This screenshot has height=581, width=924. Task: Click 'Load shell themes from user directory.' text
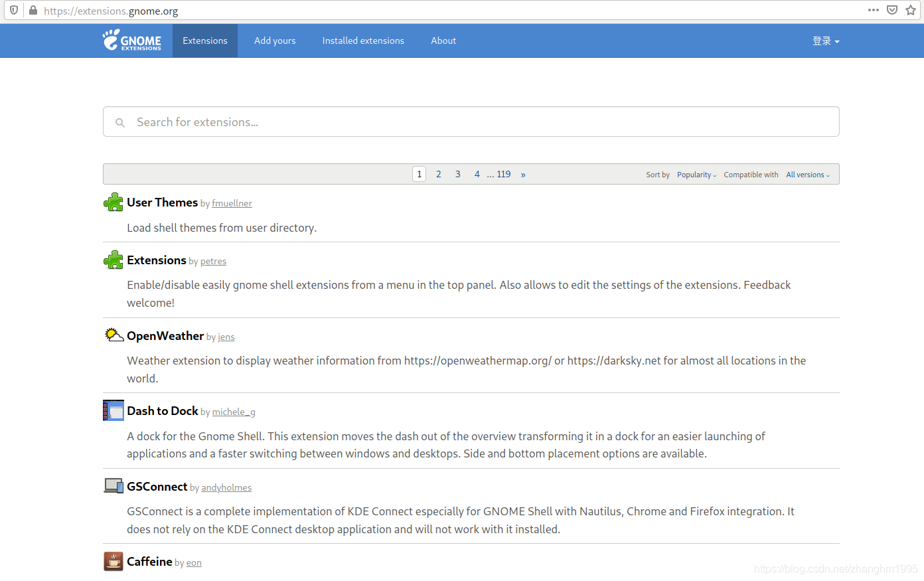pyautogui.click(x=222, y=228)
